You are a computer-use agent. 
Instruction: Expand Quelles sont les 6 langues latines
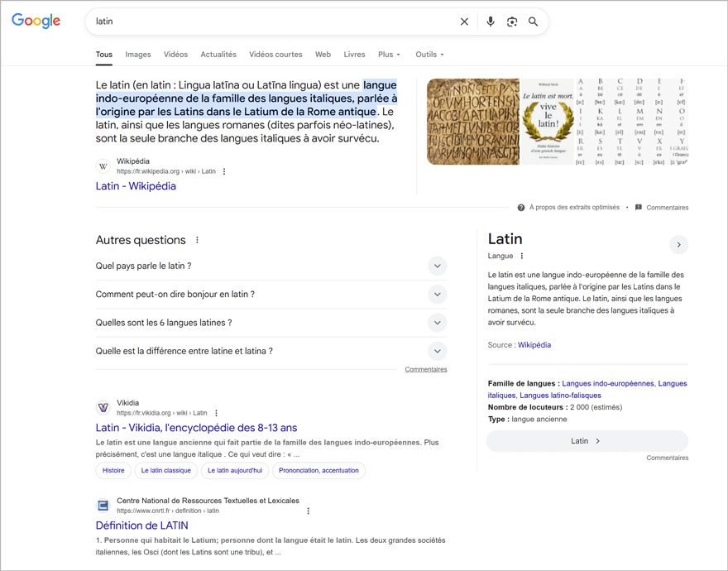[x=437, y=322]
